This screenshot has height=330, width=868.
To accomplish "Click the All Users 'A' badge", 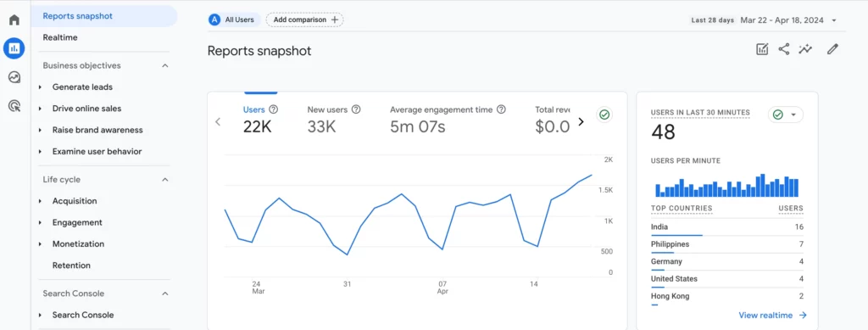I will [x=214, y=20].
